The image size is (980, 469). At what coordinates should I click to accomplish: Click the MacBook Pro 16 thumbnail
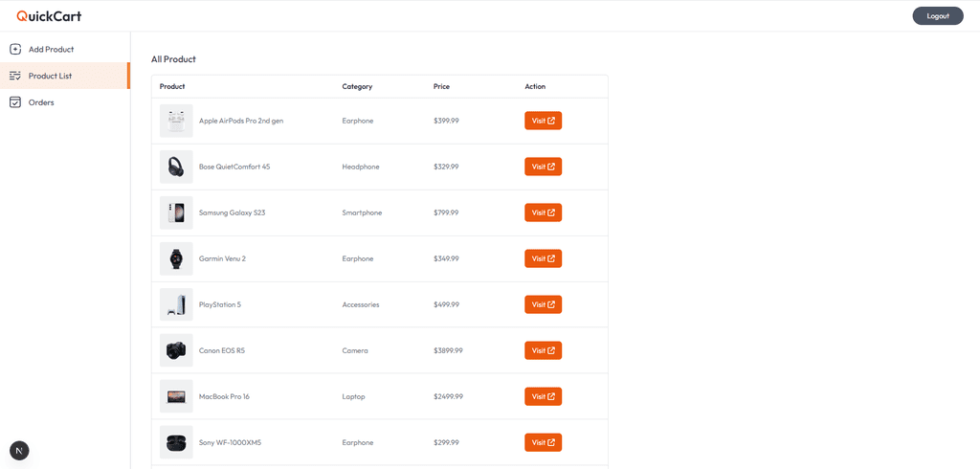pos(176,396)
